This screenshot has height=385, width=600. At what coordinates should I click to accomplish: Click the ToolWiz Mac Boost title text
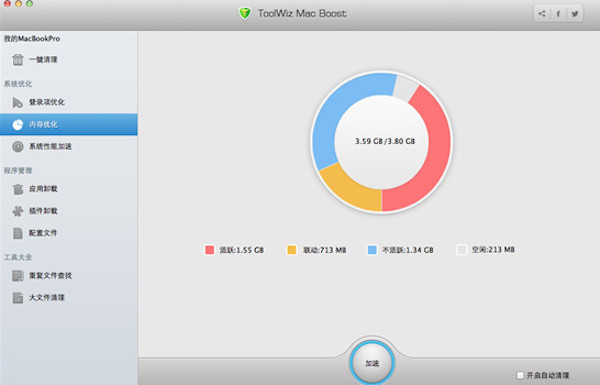(302, 13)
